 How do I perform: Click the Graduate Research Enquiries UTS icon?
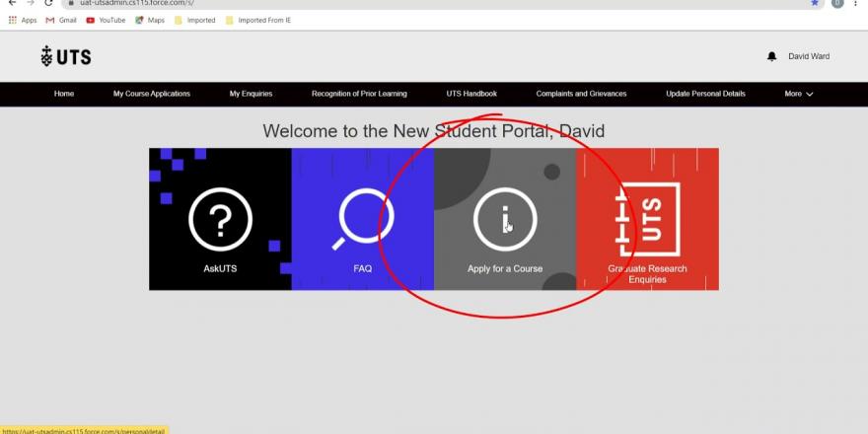point(648,220)
